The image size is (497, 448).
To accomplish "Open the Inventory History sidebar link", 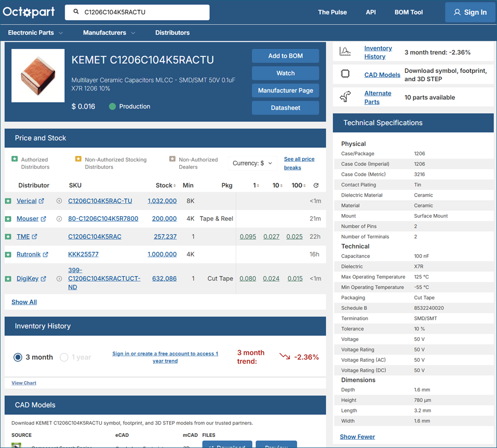I will pyautogui.click(x=378, y=52).
